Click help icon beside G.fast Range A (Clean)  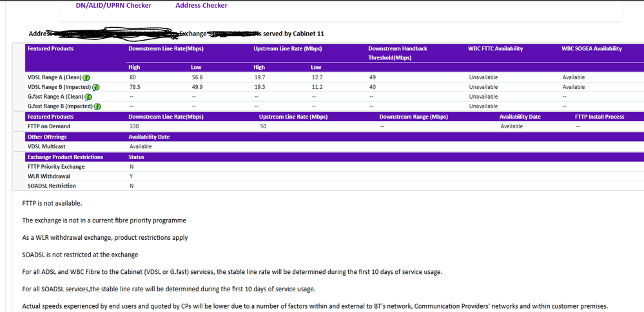tap(88, 97)
